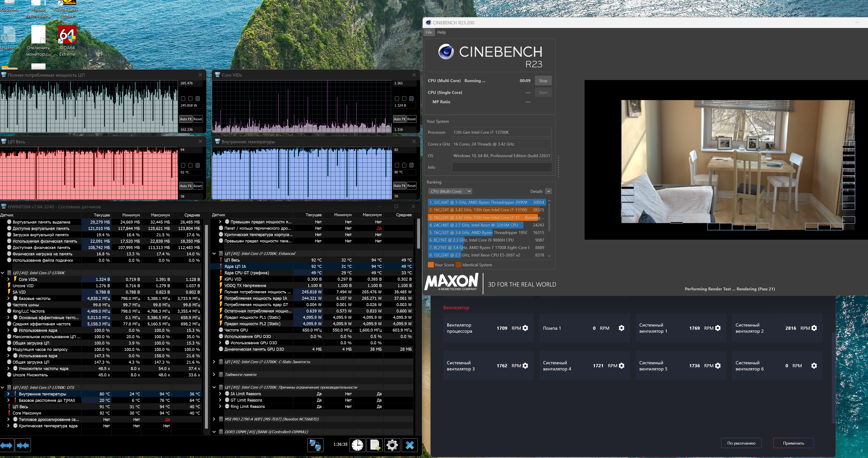The image size is (868, 458).
Task: Expand the Core VIDs sensor row
Action: click(8, 279)
